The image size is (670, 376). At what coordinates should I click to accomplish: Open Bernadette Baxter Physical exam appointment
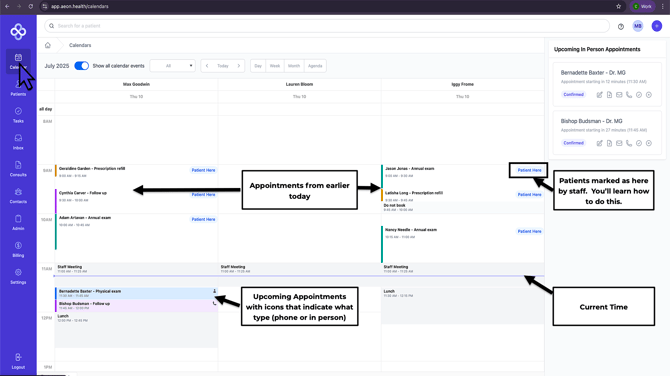(x=136, y=293)
